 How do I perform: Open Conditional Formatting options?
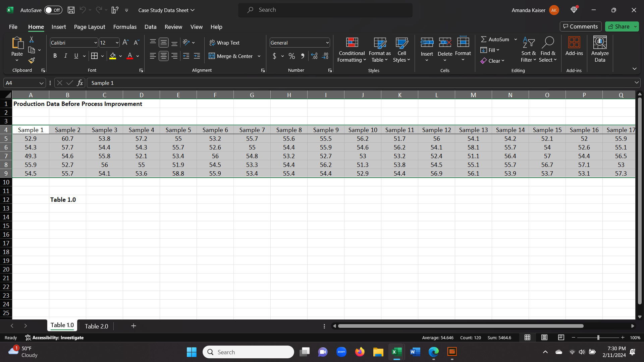tap(351, 50)
